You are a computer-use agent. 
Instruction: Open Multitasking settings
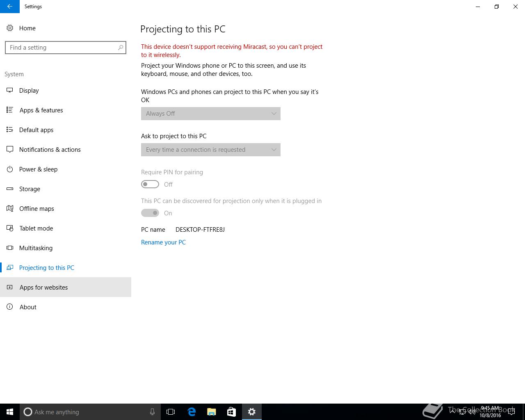(x=66, y=248)
